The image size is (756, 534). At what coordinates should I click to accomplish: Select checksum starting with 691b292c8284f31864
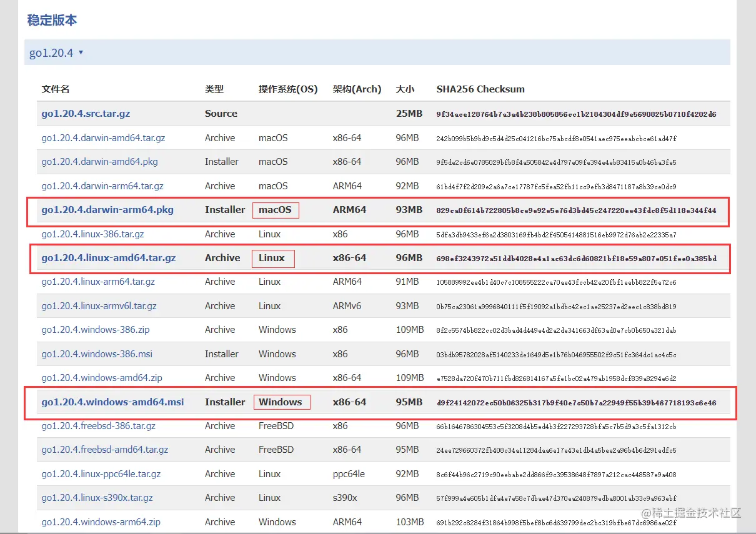pos(556,523)
